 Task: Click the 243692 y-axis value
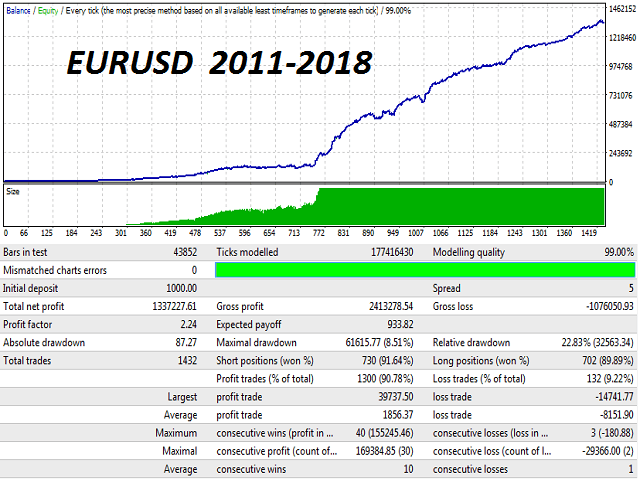[x=621, y=153]
